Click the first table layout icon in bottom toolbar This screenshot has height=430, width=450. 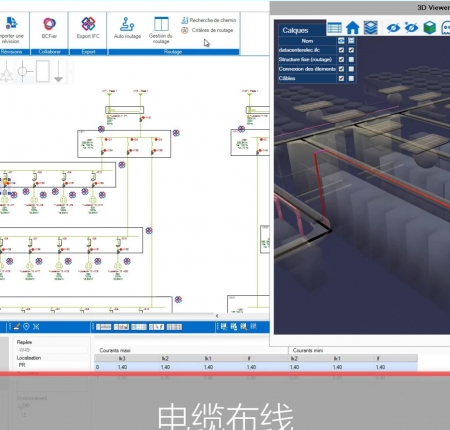[x=104, y=327]
